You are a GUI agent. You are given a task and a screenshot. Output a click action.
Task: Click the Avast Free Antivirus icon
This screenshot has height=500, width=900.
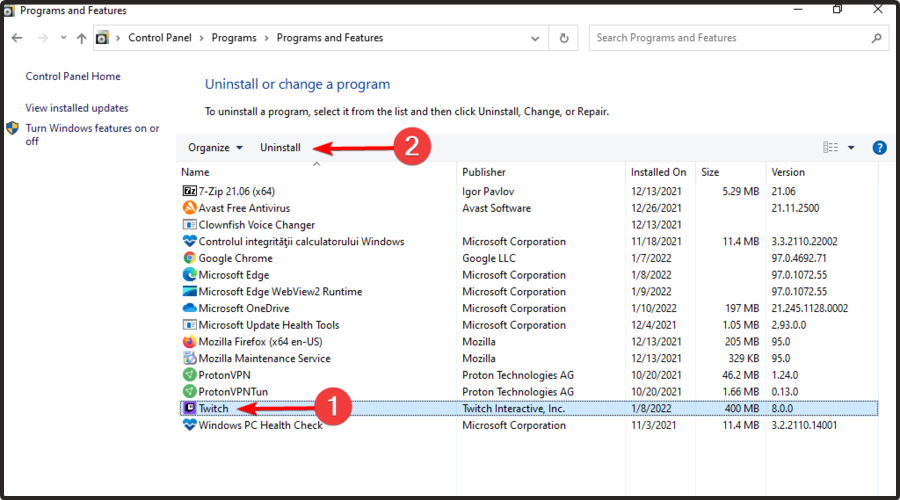[x=189, y=208]
